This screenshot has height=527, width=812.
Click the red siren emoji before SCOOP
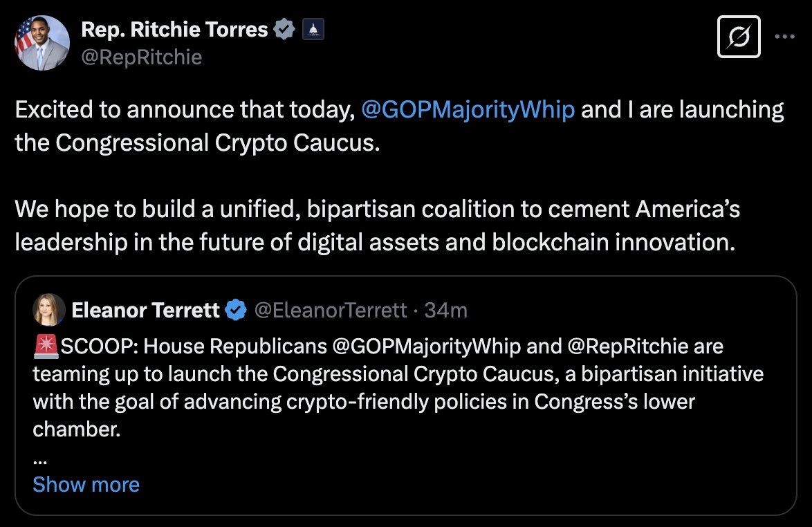(46, 346)
